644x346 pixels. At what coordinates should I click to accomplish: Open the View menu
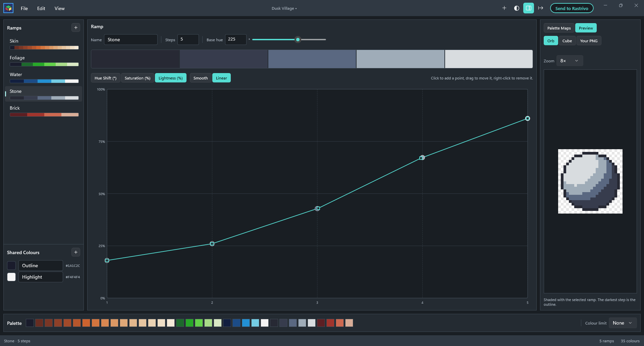(59, 8)
